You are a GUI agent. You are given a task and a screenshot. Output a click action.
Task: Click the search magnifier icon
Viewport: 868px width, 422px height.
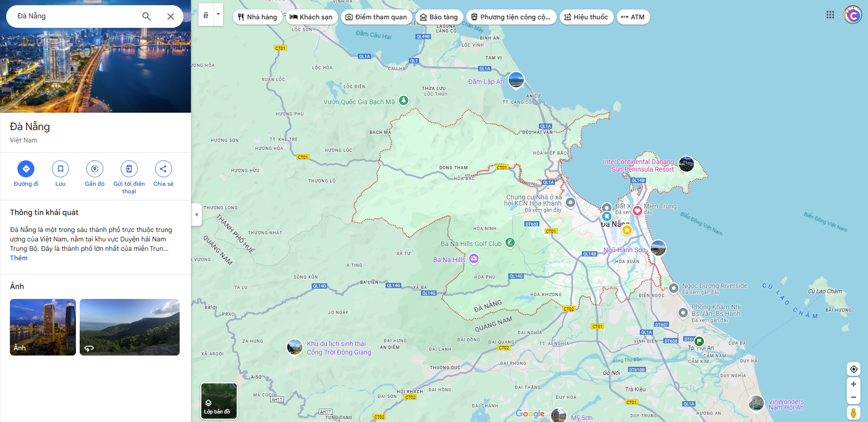(x=147, y=17)
